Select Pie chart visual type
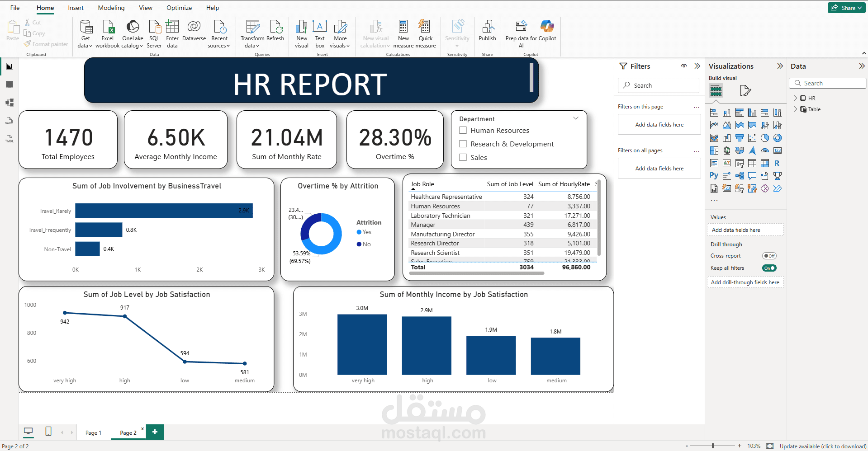The image size is (868, 451). coord(765,138)
